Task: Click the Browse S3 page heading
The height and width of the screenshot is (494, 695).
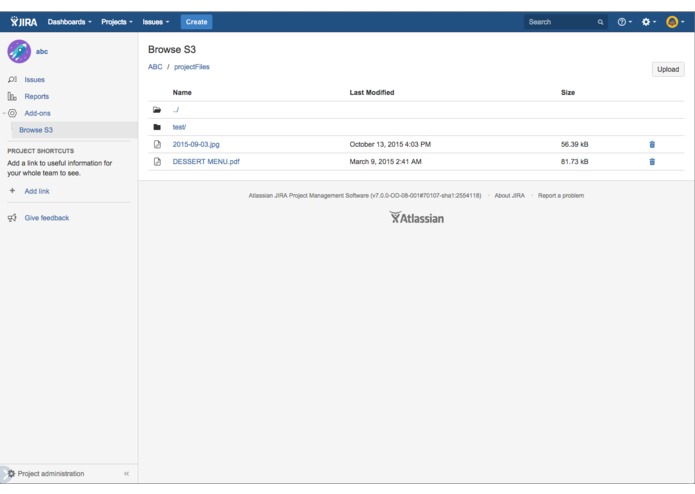Action: pos(172,50)
